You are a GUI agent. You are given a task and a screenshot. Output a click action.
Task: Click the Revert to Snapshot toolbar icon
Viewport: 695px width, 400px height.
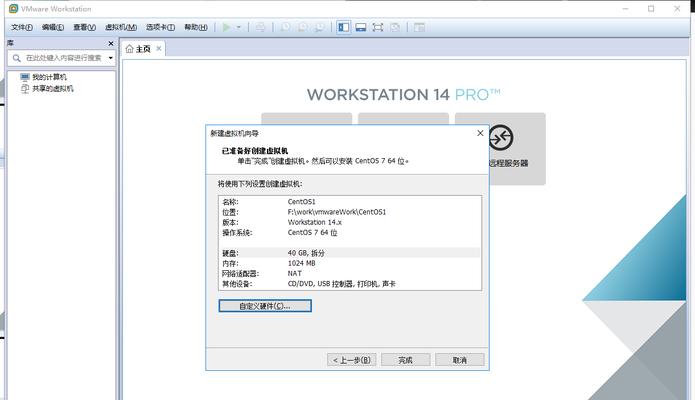(x=302, y=27)
